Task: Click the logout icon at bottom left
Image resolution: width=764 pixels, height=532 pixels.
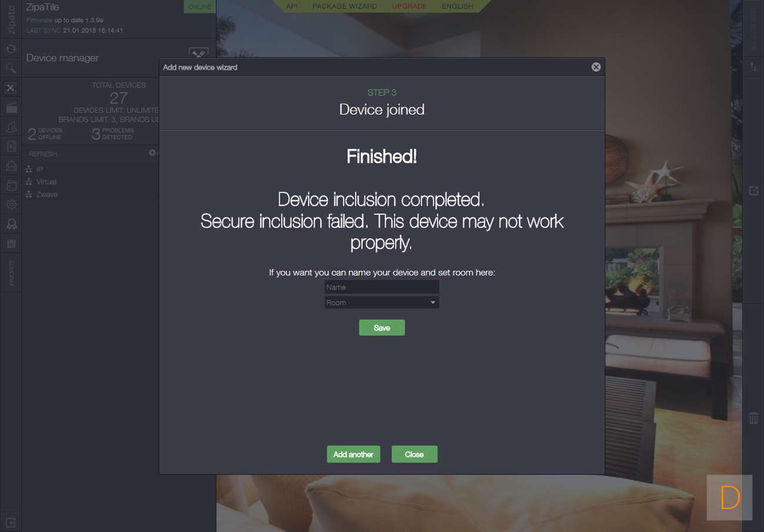Action: 11,521
